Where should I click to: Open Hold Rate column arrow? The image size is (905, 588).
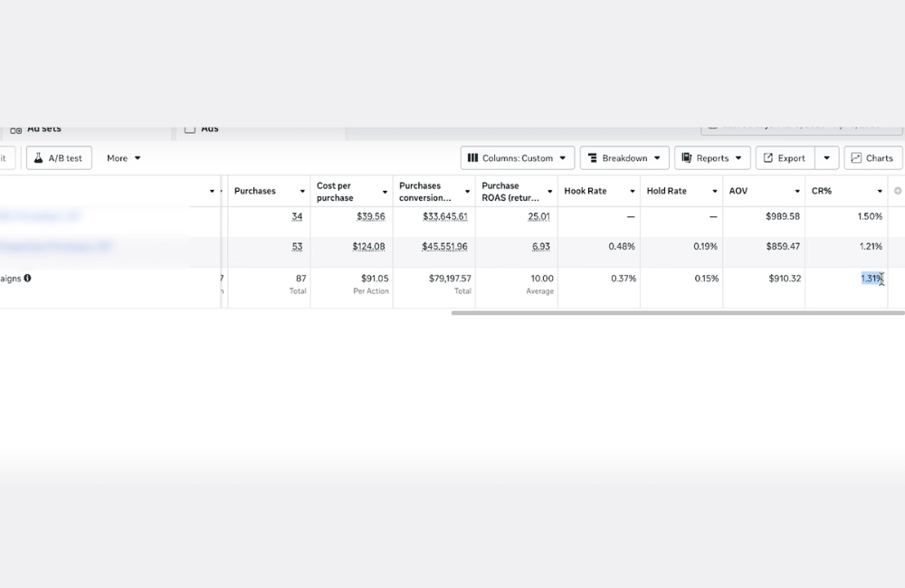point(715,191)
